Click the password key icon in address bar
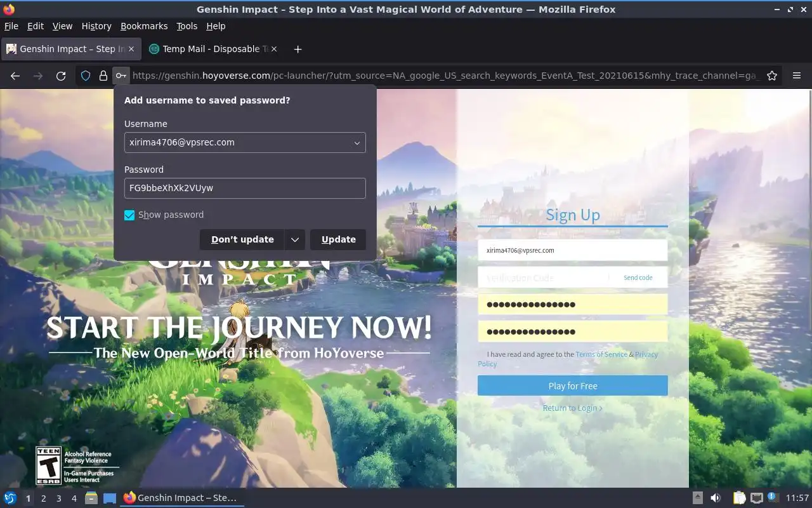 pos(121,76)
